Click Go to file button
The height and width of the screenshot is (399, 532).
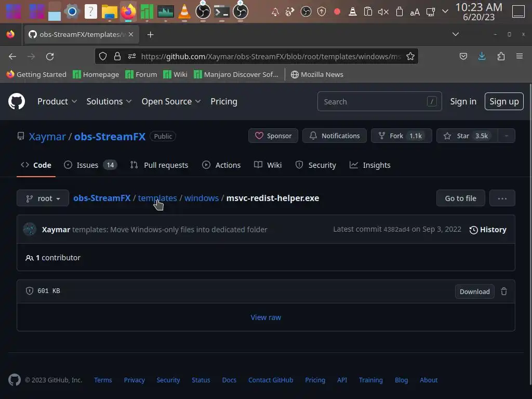(x=460, y=198)
